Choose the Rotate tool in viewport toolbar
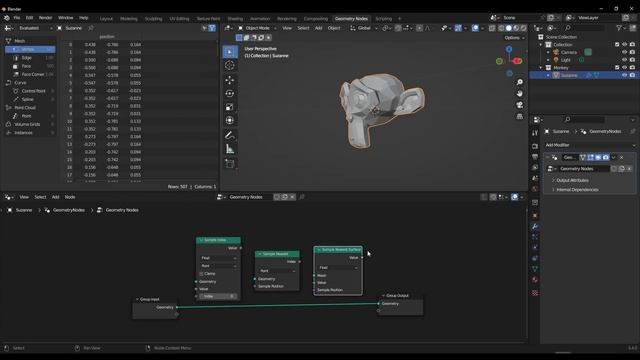This screenshot has height=360, width=640. (230, 93)
